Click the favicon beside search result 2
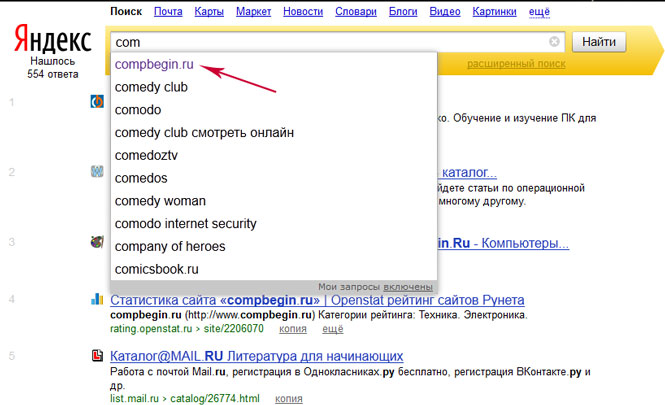This screenshot has width=665, height=405. 97,171
